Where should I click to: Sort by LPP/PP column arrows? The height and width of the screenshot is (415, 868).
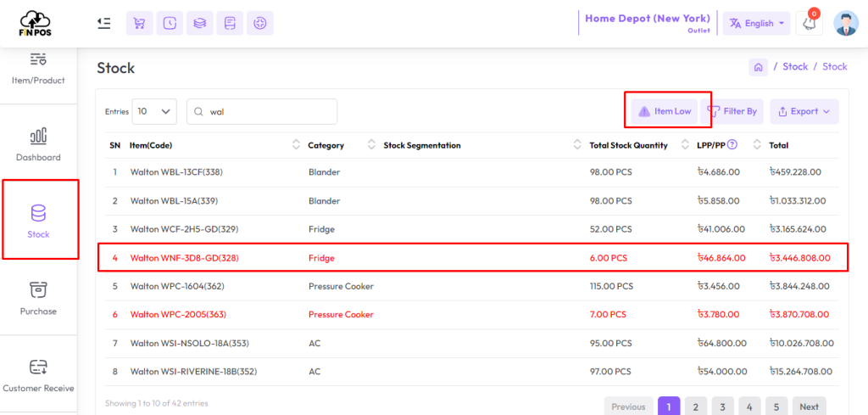pos(757,144)
